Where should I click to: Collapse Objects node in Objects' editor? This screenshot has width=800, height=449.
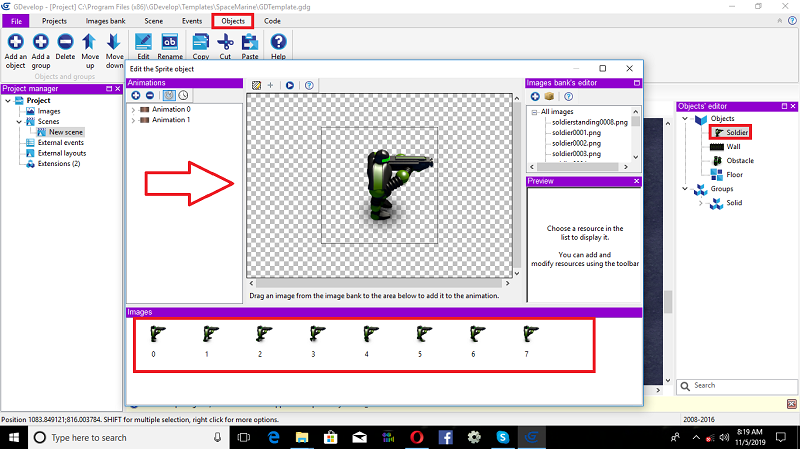pyautogui.click(x=685, y=118)
